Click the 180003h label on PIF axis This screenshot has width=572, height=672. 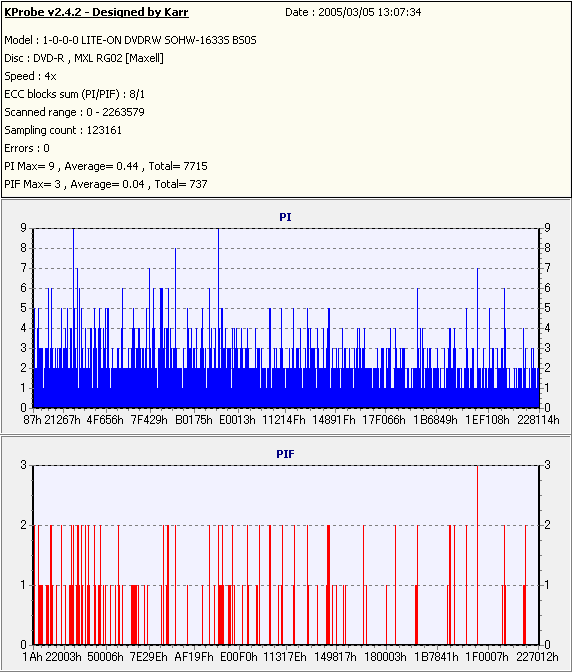point(386,657)
